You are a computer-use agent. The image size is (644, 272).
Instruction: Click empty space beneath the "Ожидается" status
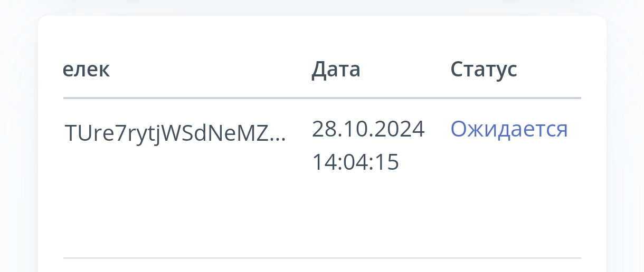pyautogui.click(x=509, y=190)
